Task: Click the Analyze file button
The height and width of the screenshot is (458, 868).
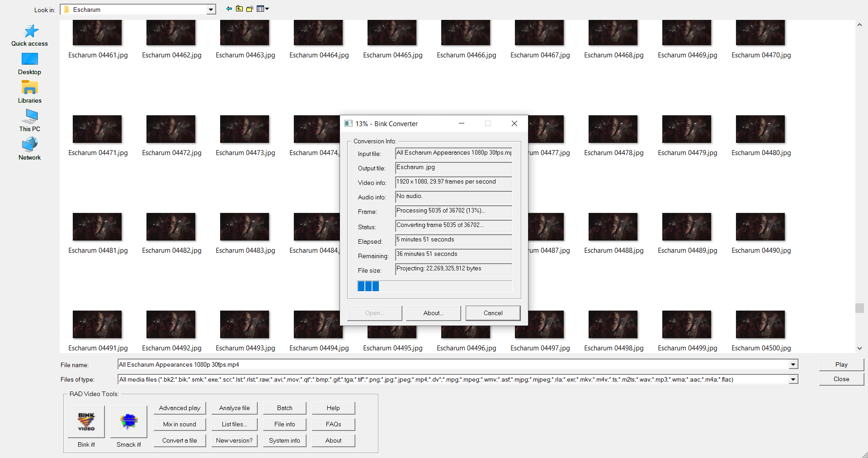Action: (x=234, y=408)
